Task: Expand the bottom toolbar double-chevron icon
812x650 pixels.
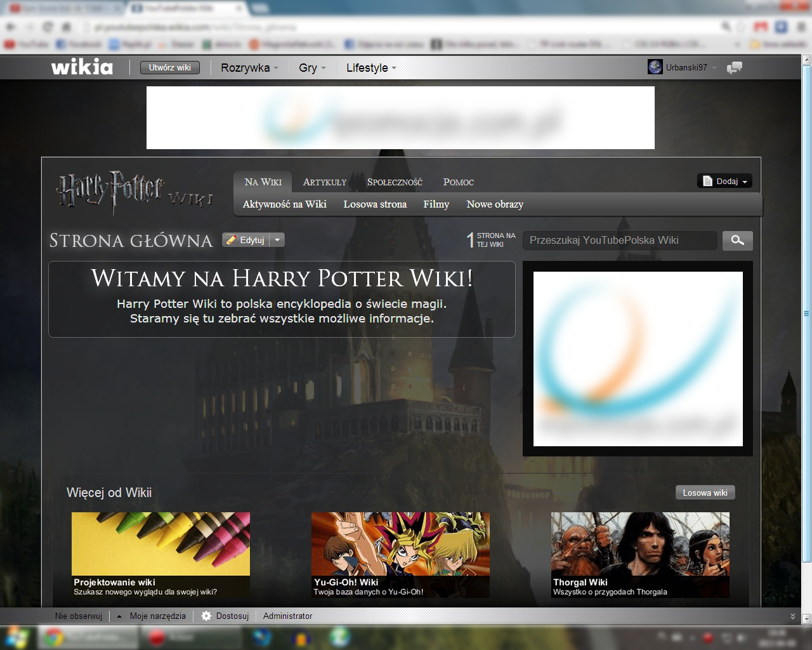Action: (792, 616)
